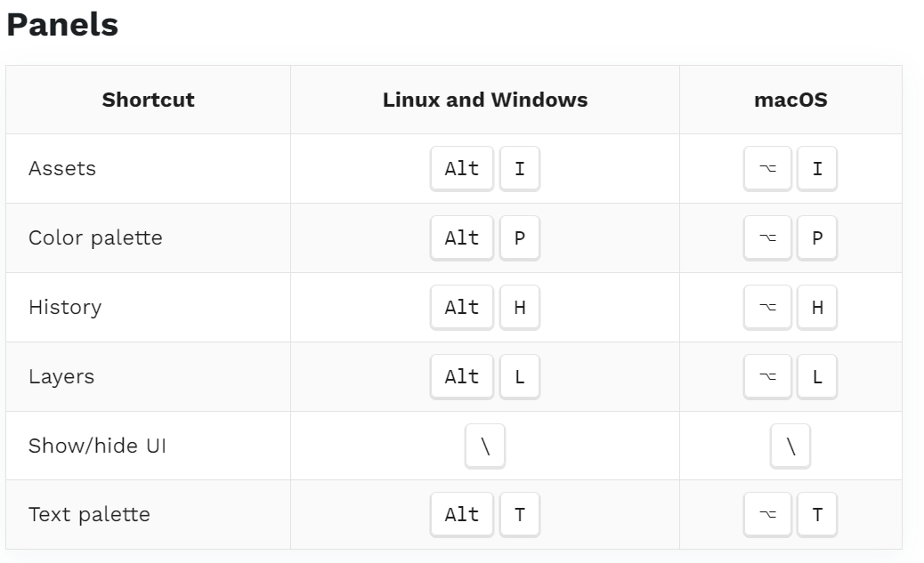Viewport: 924px width, 563px height.
Task: Click the Shortcut column header
Action: click(x=148, y=100)
